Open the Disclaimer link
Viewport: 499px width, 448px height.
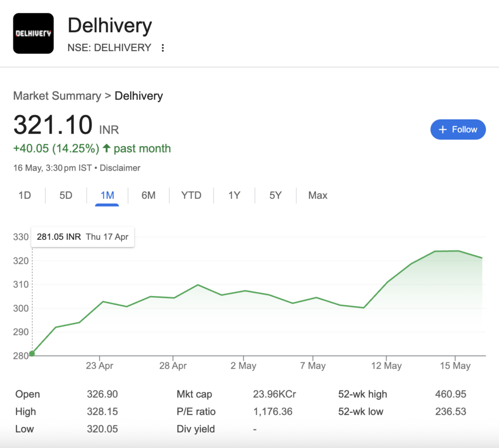tap(120, 168)
